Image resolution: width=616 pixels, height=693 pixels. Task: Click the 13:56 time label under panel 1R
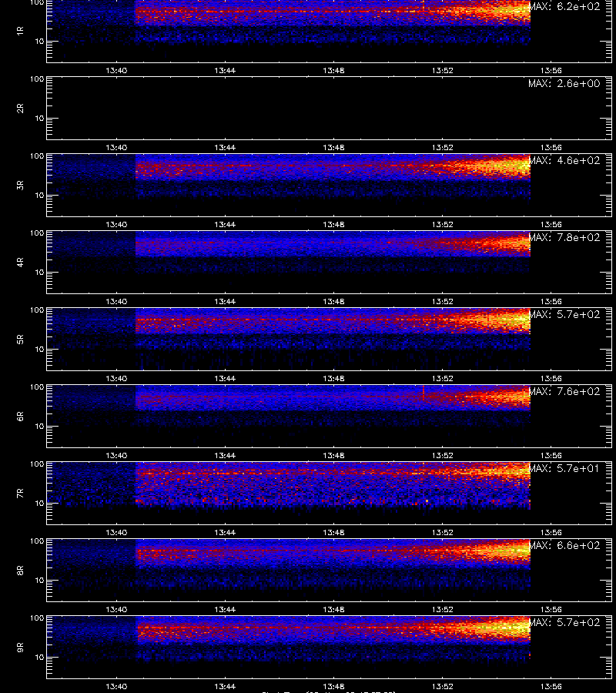[x=551, y=70]
